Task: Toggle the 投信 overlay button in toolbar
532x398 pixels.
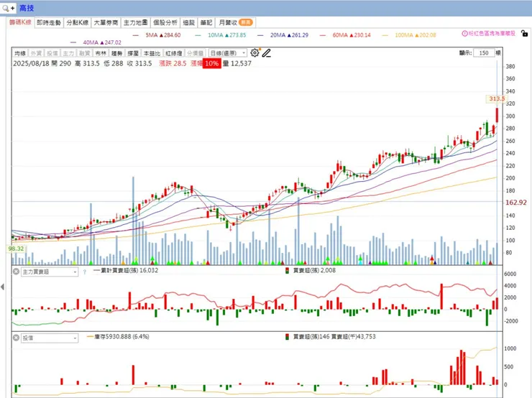Action: (52, 53)
